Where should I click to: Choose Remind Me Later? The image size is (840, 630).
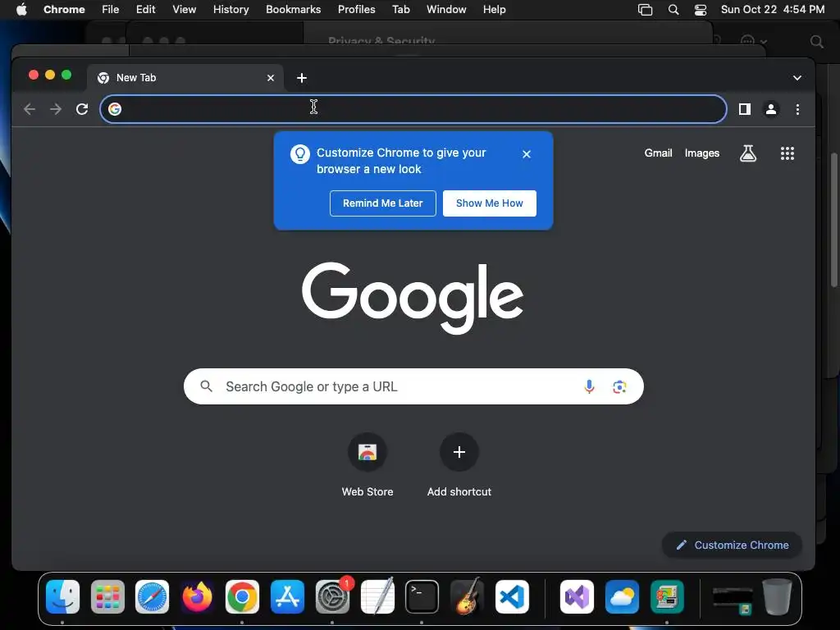point(383,203)
